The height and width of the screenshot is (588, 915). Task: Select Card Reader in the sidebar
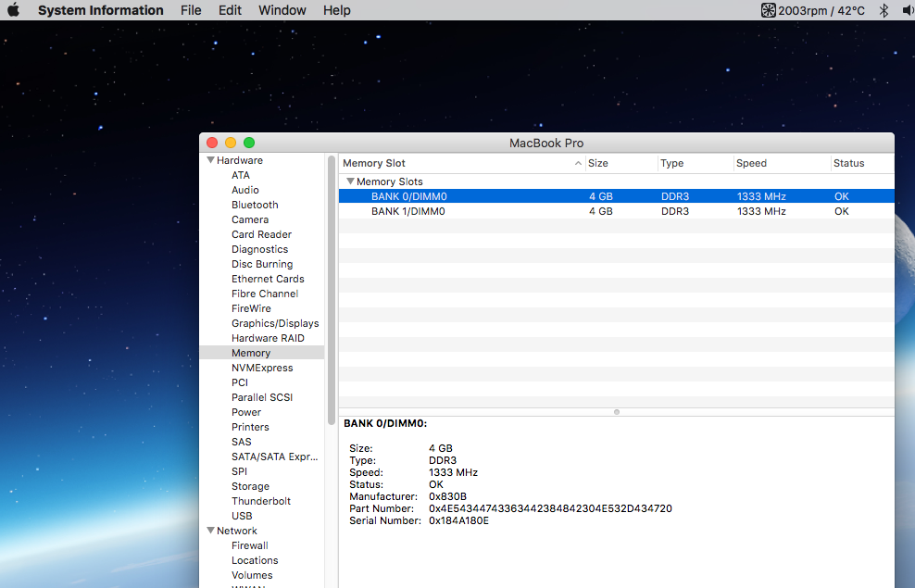(x=261, y=234)
